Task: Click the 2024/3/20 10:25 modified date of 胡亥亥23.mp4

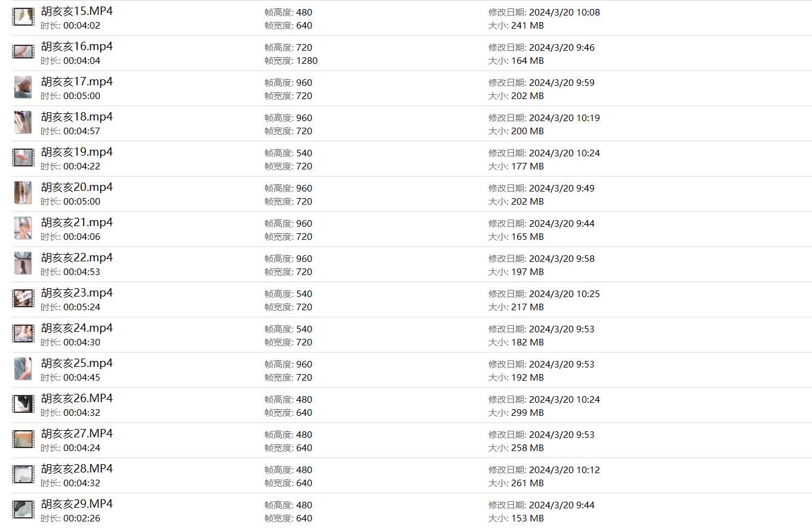Action: (564, 294)
